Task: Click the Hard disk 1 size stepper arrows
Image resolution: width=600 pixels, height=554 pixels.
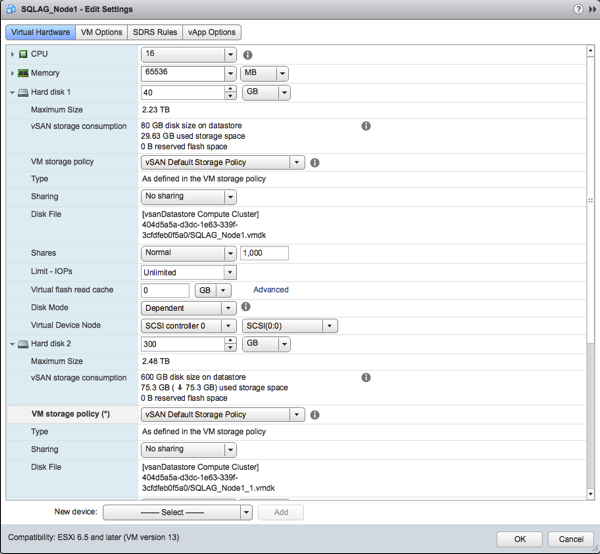Action: point(231,92)
